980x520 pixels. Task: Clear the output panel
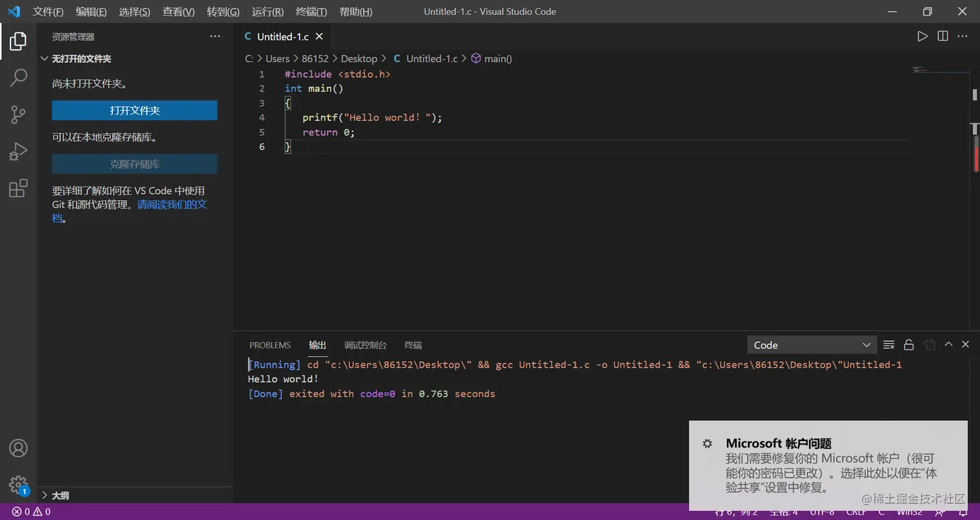[x=889, y=345]
